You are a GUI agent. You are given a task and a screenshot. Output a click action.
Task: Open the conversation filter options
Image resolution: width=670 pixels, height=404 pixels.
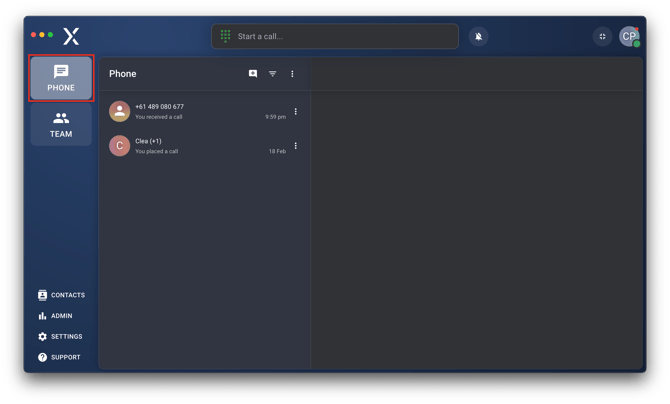[x=272, y=74]
